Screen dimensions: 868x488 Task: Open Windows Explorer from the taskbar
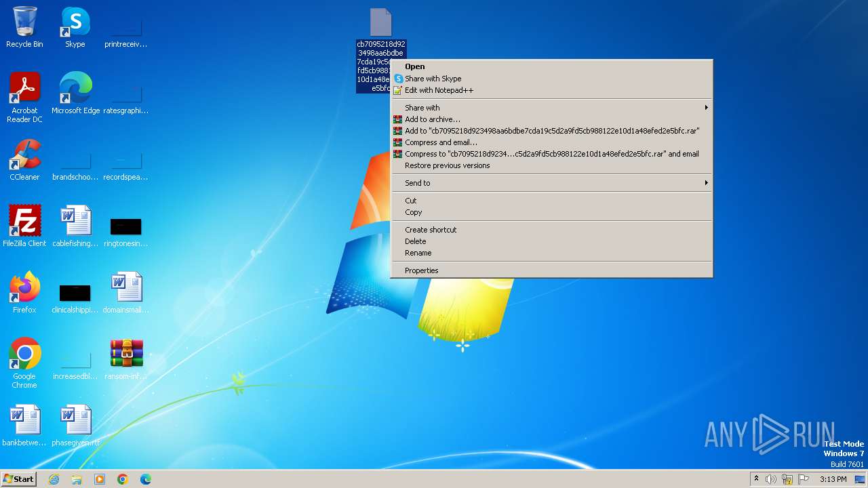pos(77,479)
